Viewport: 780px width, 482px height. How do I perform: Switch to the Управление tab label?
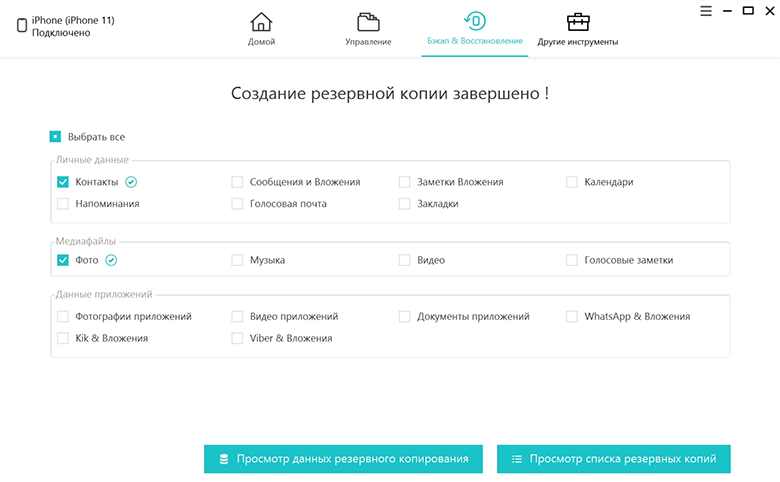click(368, 42)
